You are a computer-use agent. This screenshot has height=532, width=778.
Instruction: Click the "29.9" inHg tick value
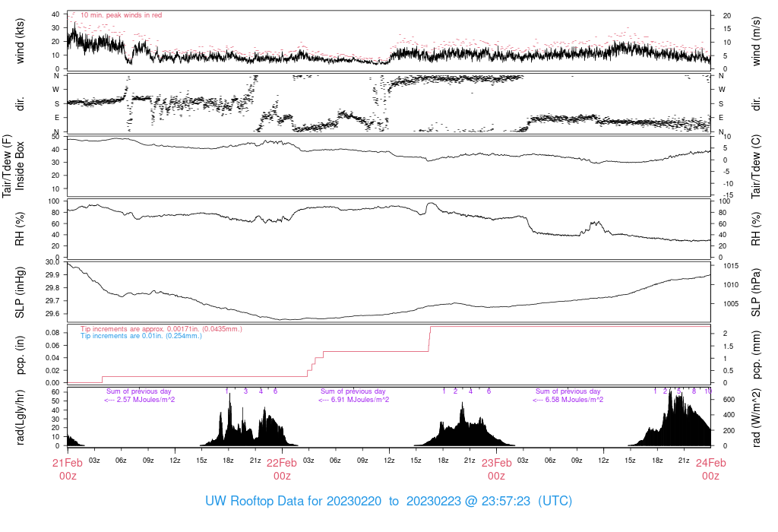[x=52, y=275]
